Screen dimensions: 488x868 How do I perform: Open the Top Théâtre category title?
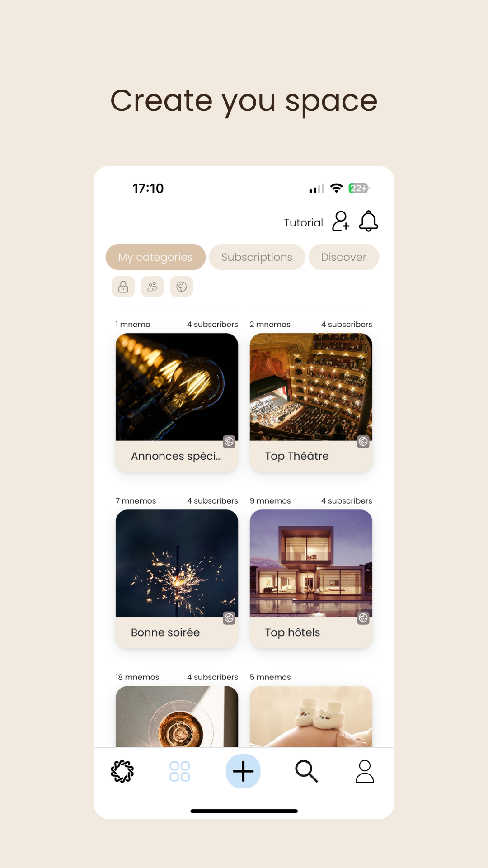(x=297, y=456)
